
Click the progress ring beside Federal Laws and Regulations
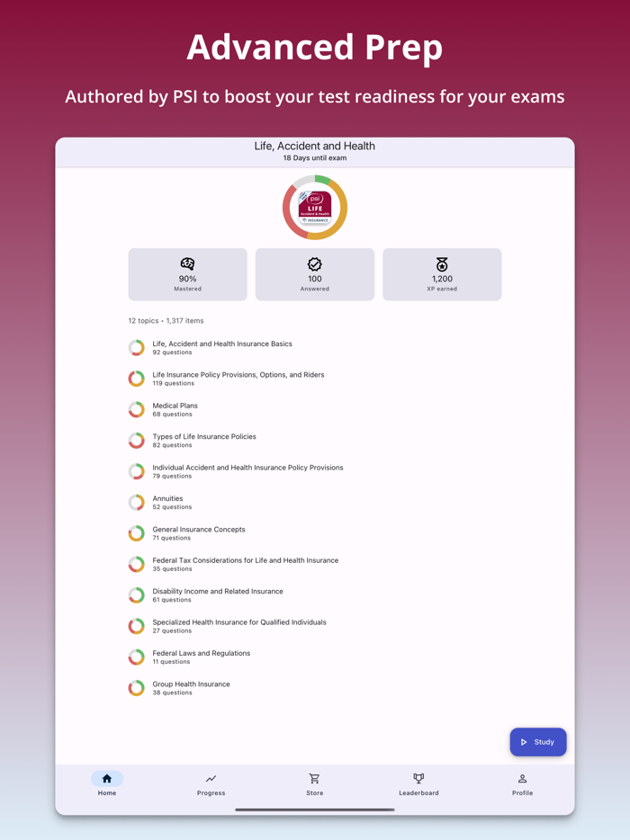pyautogui.click(x=136, y=657)
